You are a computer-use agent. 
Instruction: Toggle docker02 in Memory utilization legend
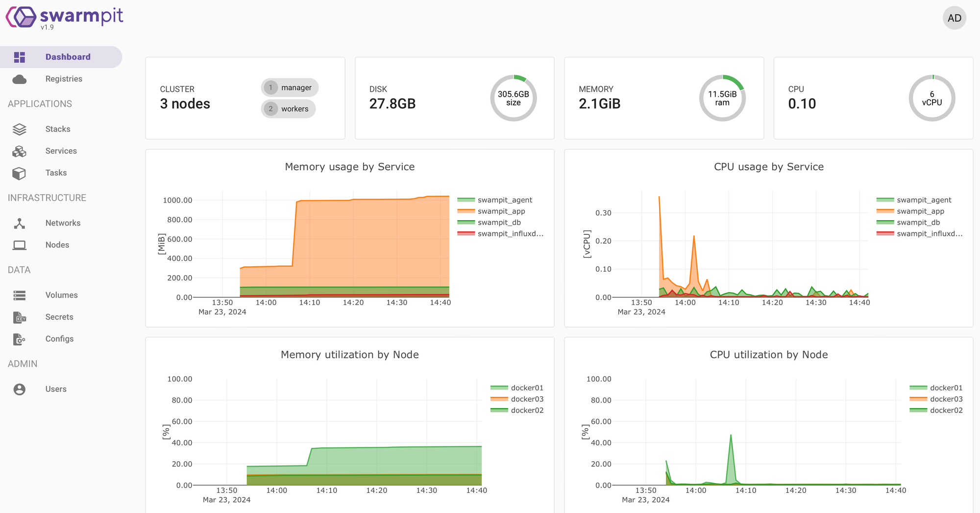click(517, 410)
